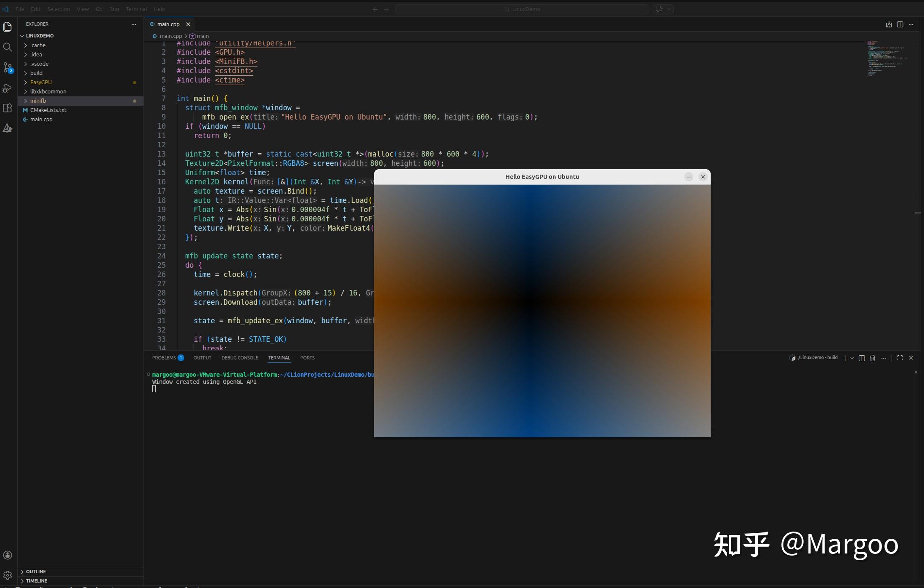This screenshot has height=588, width=924.
Task: Go forward with the navigation arrow
Action: click(x=386, y=9)
